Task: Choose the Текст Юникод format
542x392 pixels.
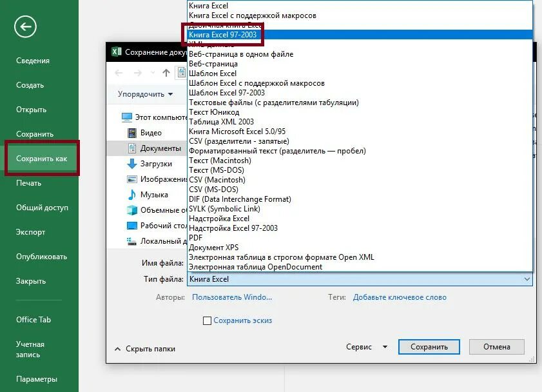Action: [x=360, y=112]
